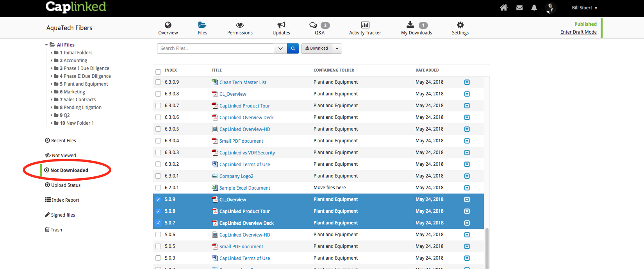Open row actions icon for CapLinked vs VDR Security
The width and height of the screenshot is (644, 269).
(467, 152)
